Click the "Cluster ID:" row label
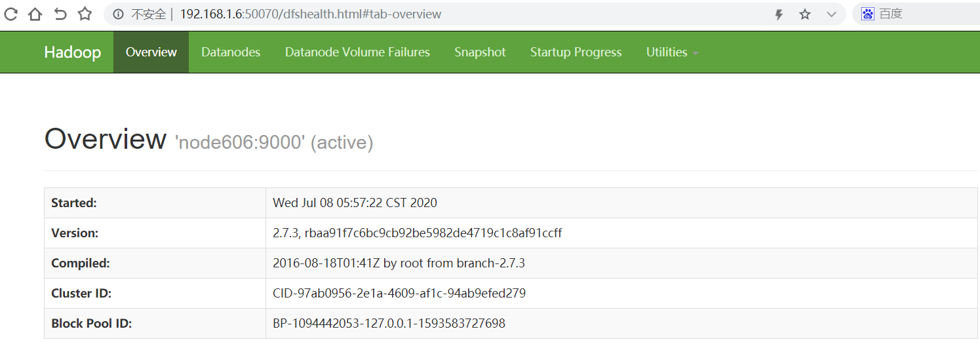The image size is (980, 348). (81, 294)
